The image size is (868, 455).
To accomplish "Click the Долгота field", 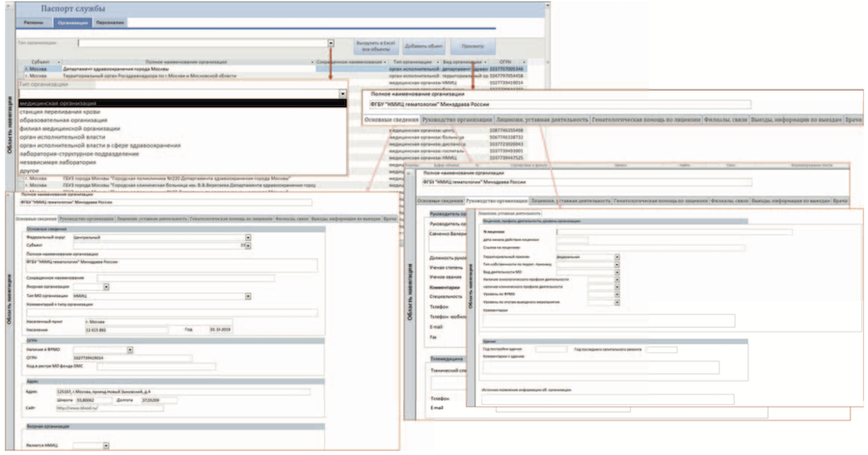I will tap(159, 400).
